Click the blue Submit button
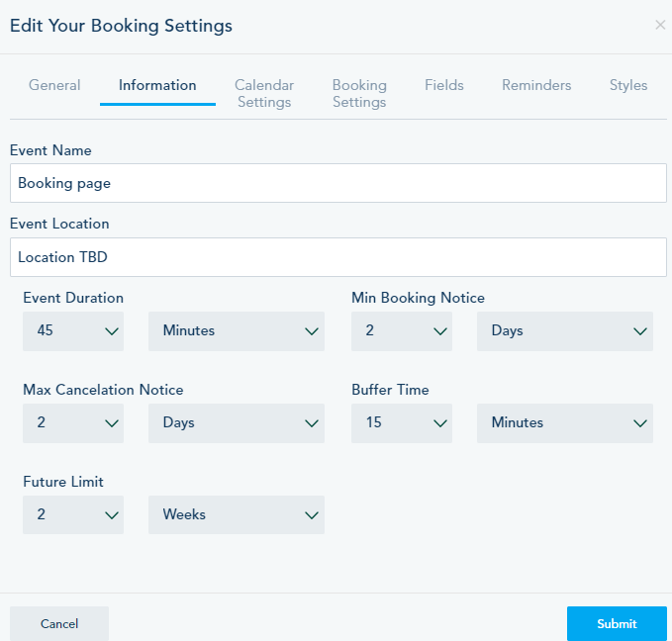Screen dimensions: 672x641 (x=617, y=624)
